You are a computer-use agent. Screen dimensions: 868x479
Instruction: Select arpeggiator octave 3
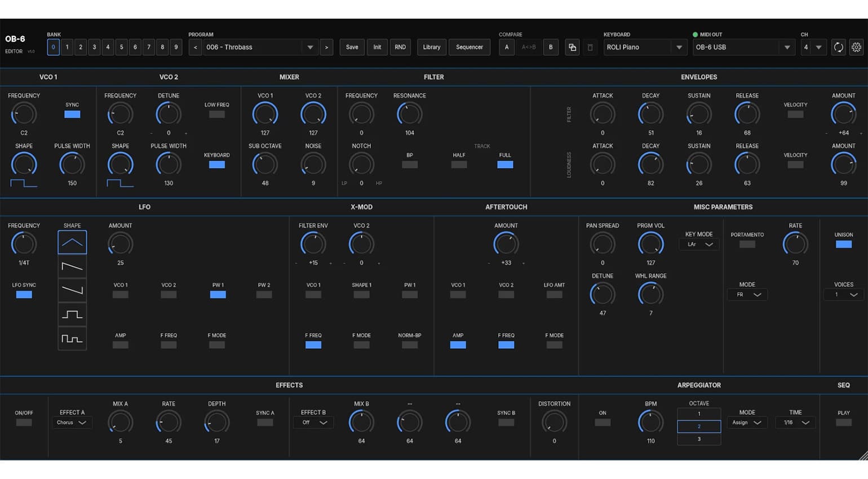click(699, 439)
